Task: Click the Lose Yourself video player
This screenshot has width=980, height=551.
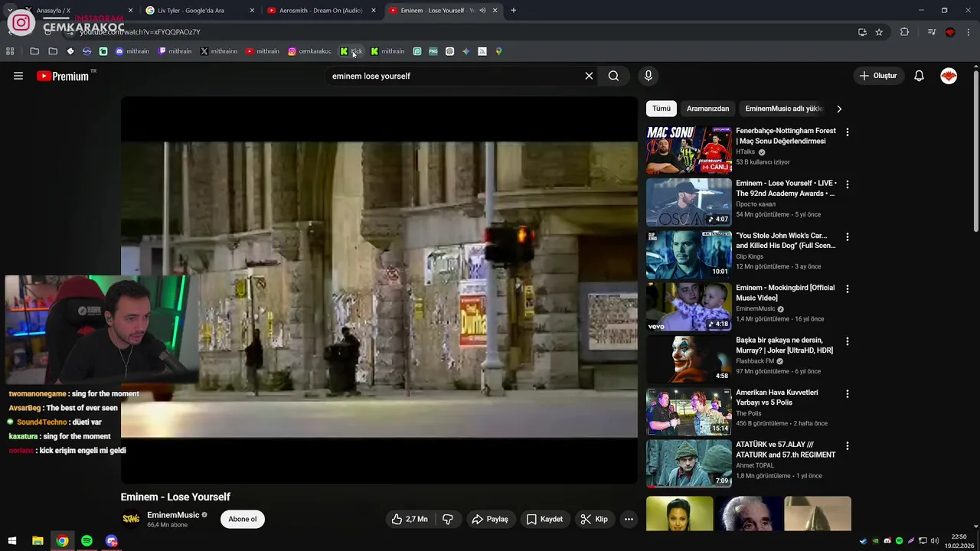Action: [379, 290]
